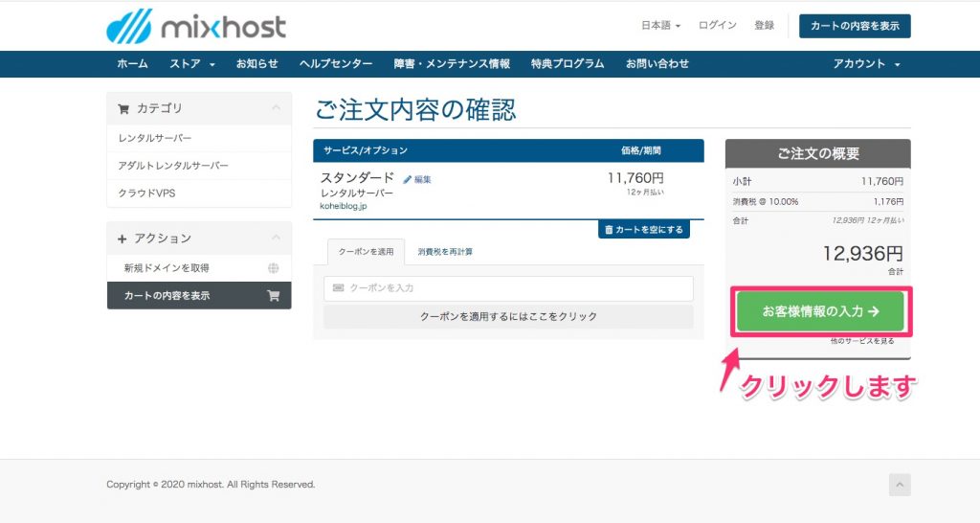The height and width of the screenshot is (523, 980).
Task: Click the cart icon in the sidebar
Action: coord(274,296)
